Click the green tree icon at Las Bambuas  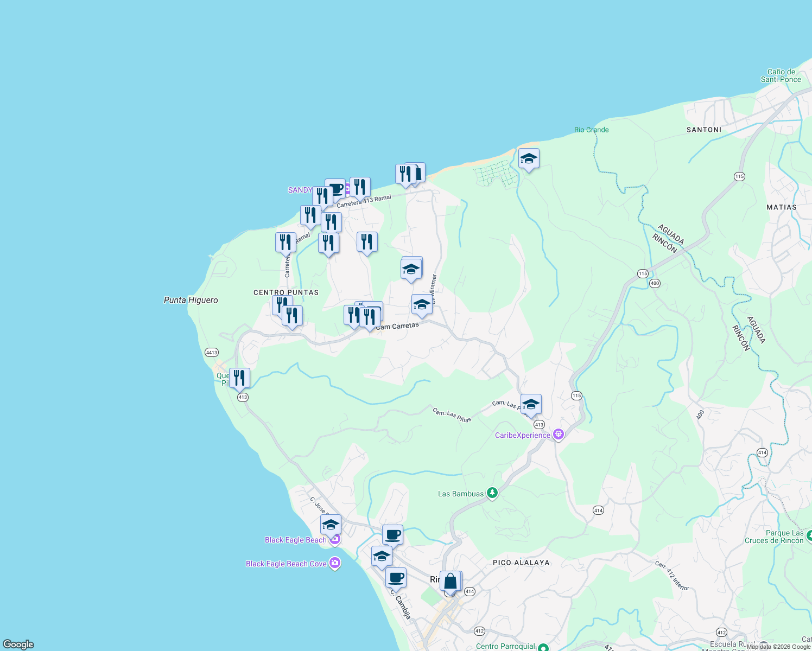coord(491,494)
